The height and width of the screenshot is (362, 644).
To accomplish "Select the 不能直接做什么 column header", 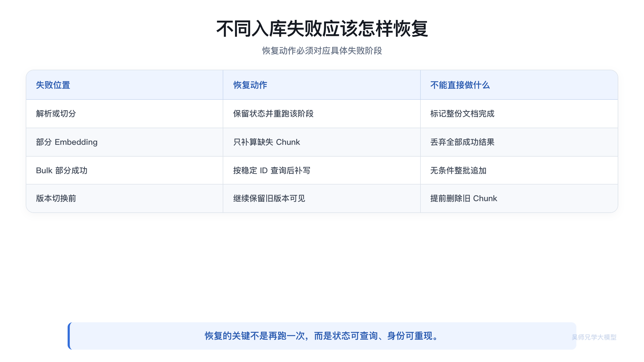I will tap(519, 85).
